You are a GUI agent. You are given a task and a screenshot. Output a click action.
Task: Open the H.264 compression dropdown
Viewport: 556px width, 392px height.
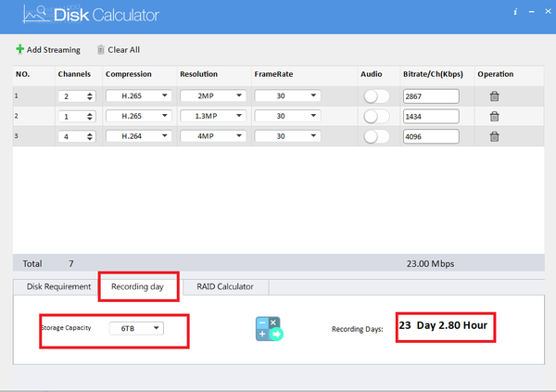pyautogui.click(x=139, y=136)
